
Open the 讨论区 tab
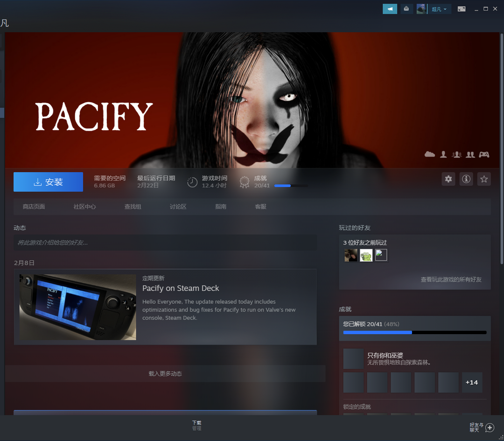click(178, 207)
